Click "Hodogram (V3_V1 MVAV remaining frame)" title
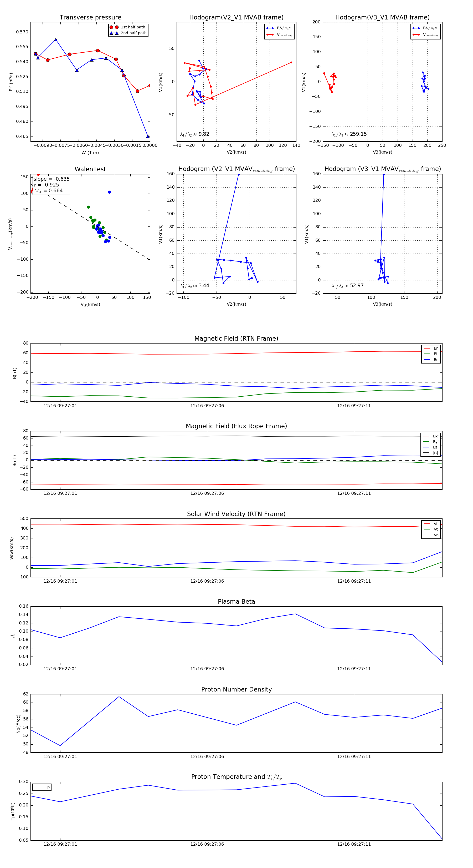The width and height of the screenshot is (473, 868). [382, 169]
